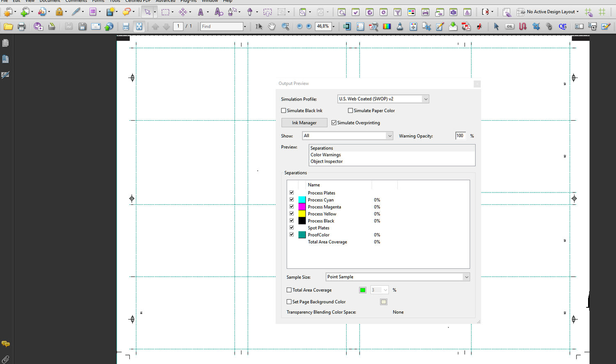Open the Advanced menu
This screenshot has height=364, width=616.
coord(165,1)
